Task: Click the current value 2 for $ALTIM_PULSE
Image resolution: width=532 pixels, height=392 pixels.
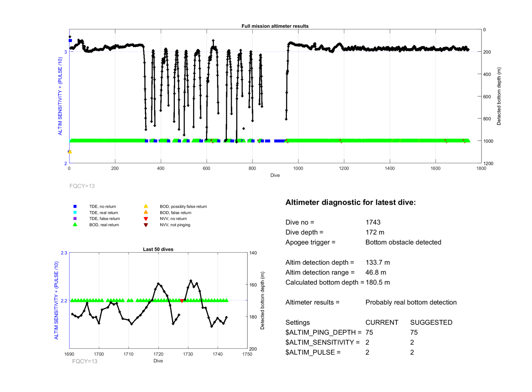Action: pyautogui.click(x=367, y=352)
